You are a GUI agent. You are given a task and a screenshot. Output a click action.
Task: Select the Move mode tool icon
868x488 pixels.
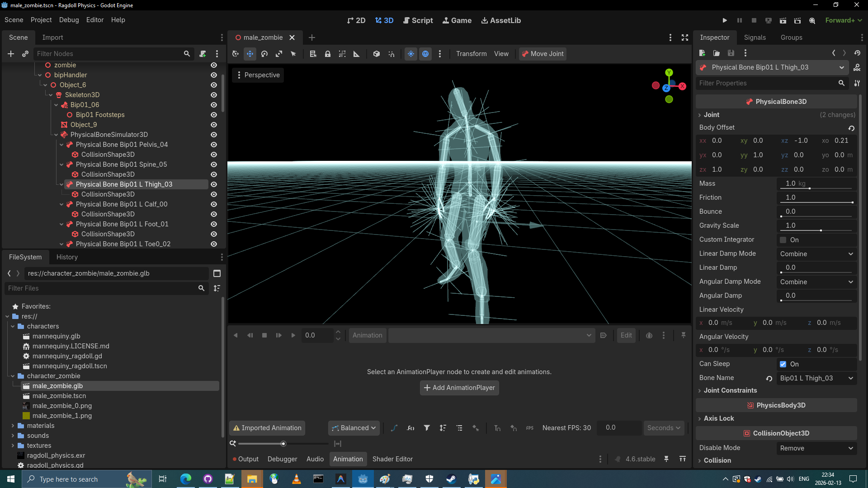tap(250, 54)
